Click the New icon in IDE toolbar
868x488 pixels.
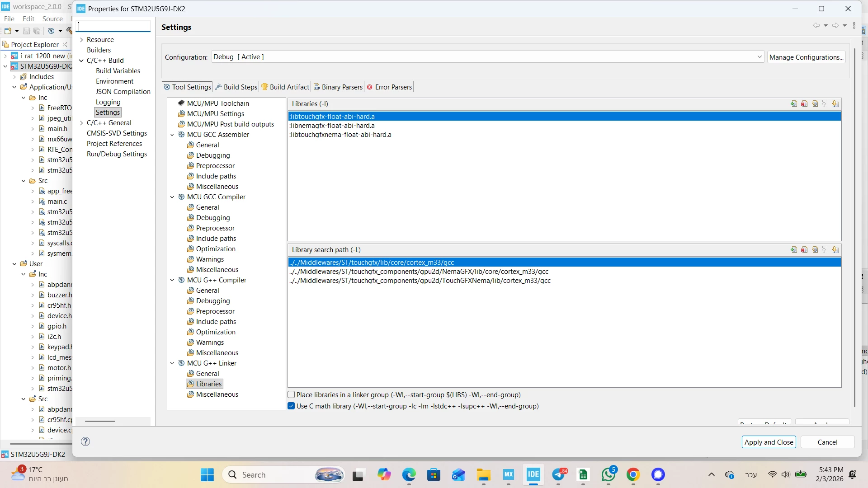pyautogui.click(x=8, y=31)
